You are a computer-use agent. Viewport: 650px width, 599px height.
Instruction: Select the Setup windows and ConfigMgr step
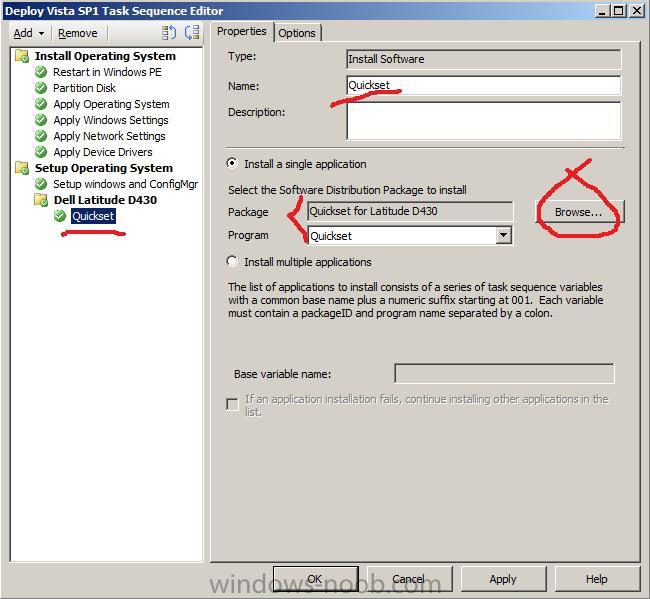pos(126,184)
